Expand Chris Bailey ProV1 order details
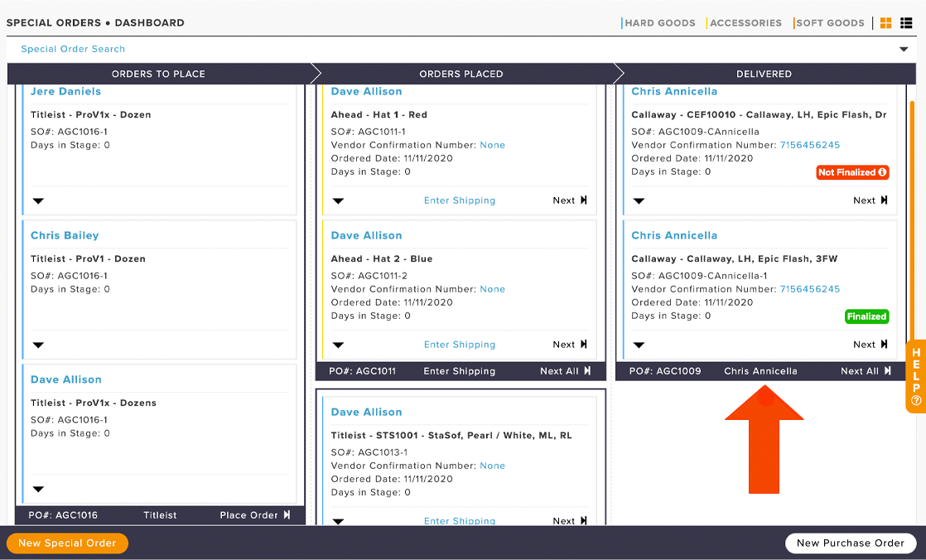 pyautogui.click(x=38, y=345)
